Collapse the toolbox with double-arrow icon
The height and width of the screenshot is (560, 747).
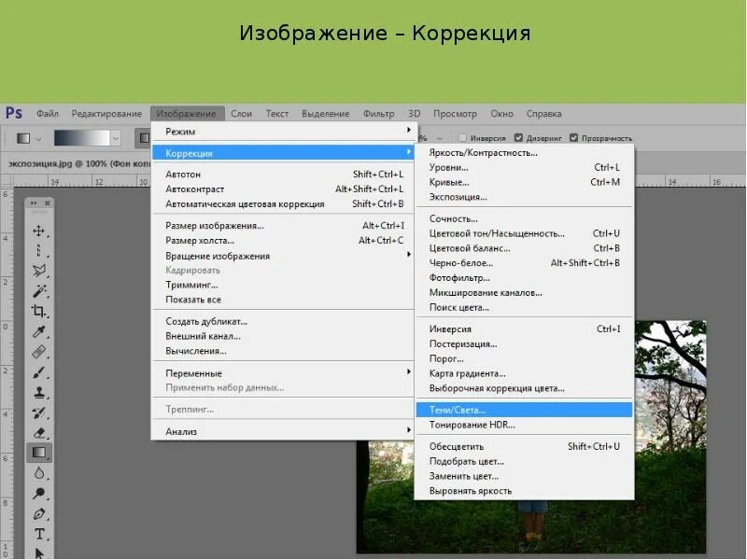tap(34, 203)
